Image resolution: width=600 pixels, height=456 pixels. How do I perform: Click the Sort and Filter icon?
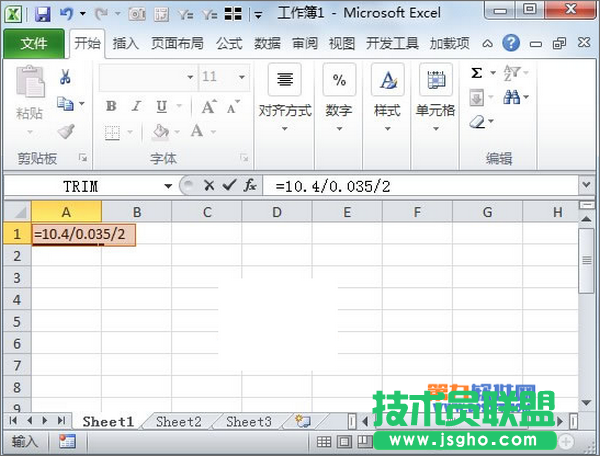(x=512, y=72)
